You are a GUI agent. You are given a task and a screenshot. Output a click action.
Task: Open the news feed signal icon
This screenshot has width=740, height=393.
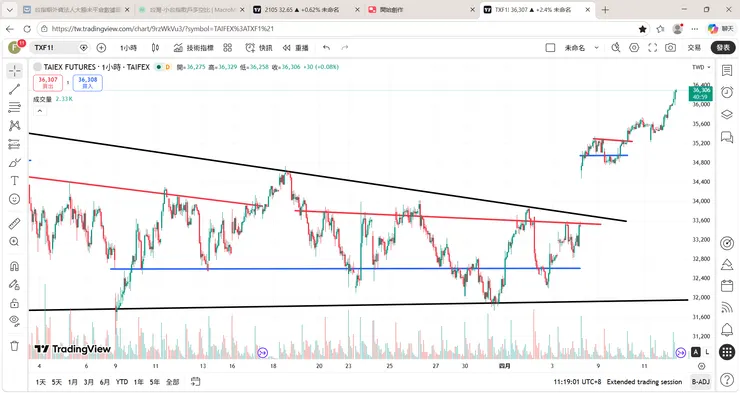click(727, 308)
